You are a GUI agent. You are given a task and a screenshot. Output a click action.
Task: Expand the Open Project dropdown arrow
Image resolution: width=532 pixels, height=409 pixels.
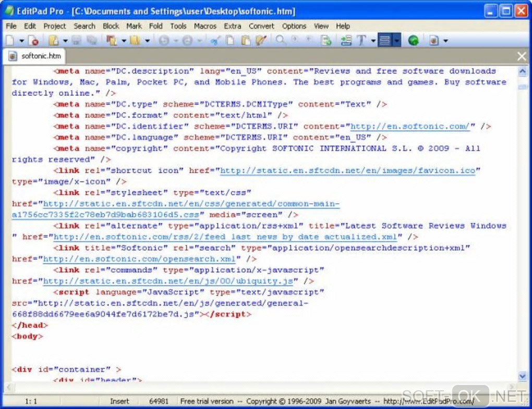(124, 41)
